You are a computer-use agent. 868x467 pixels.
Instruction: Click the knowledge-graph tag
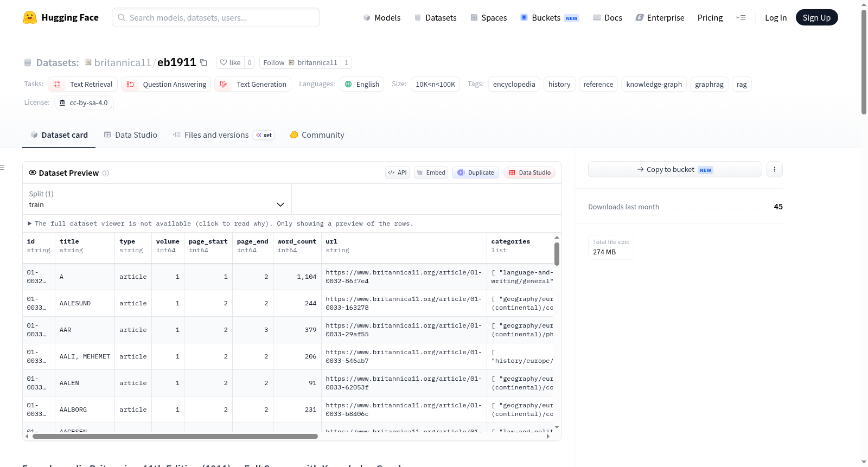(x=654, y=84)
